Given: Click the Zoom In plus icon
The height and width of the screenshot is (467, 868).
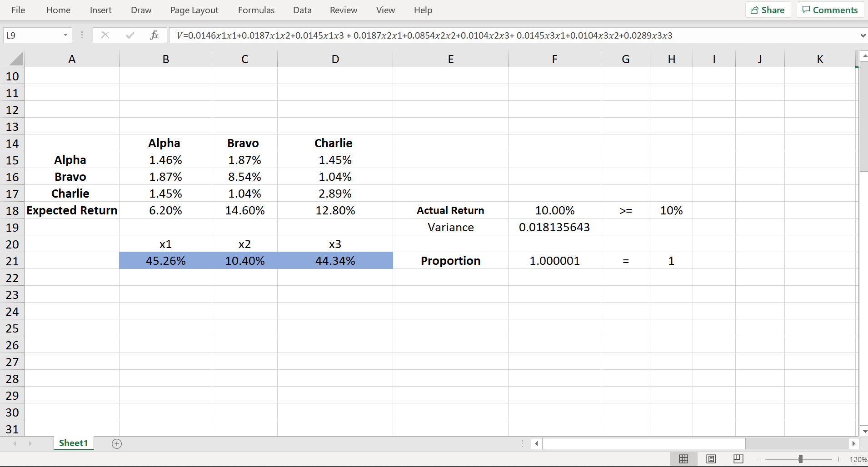Looking at the screenshot, I should click(838, 459).
